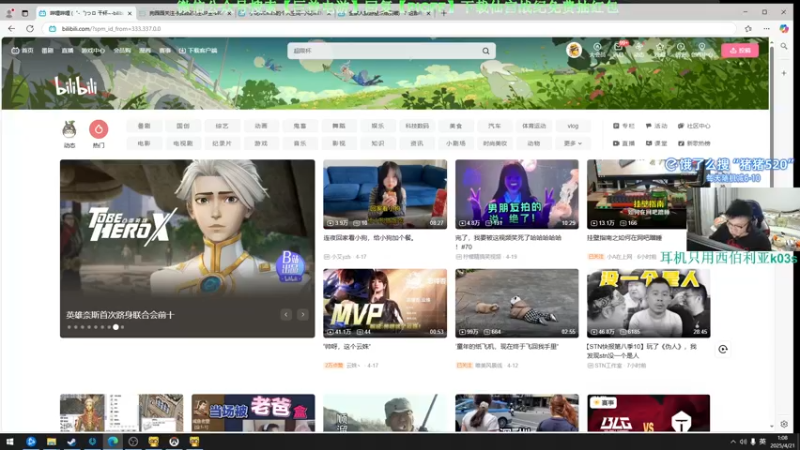Reload the page with the refresh icon

pyautogui.click(x=30, y=29)
